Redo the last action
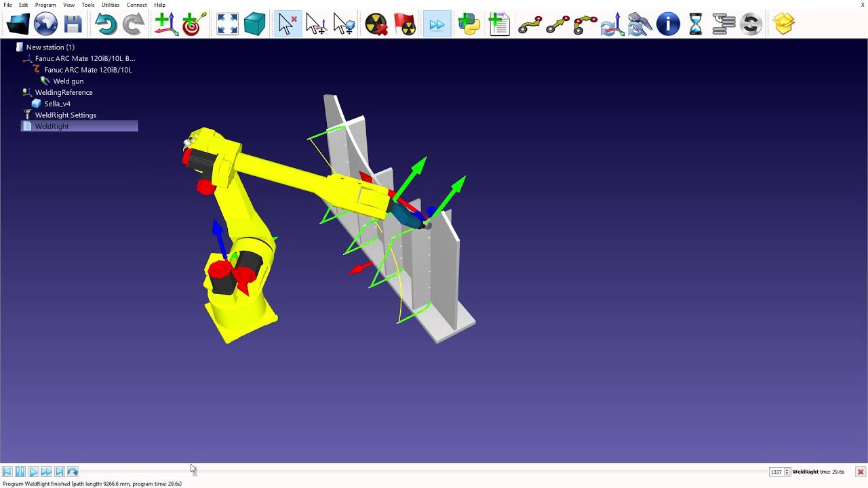868x488 pixels. pos(133,24)
